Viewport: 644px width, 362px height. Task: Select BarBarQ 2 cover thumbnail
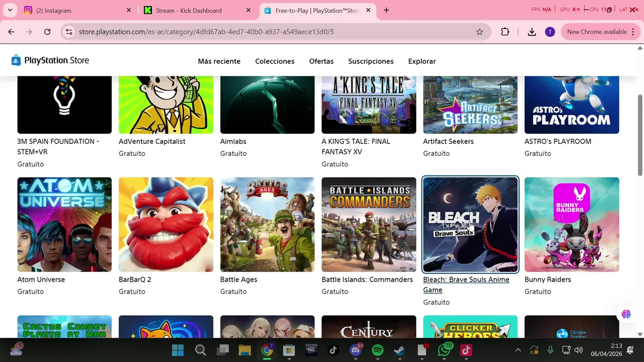(166, 224)
